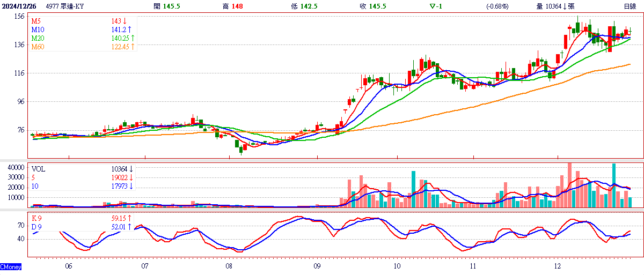This screenshot has width=644, height=275.
Task: Click the M60 value 122.45
Action: pyautogui.click(x=121, y=47)
